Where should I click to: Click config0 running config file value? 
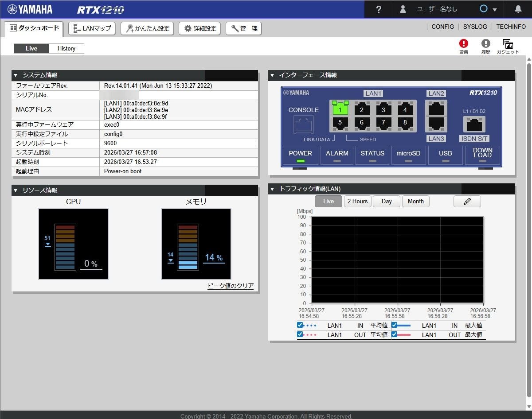(113, 134)
